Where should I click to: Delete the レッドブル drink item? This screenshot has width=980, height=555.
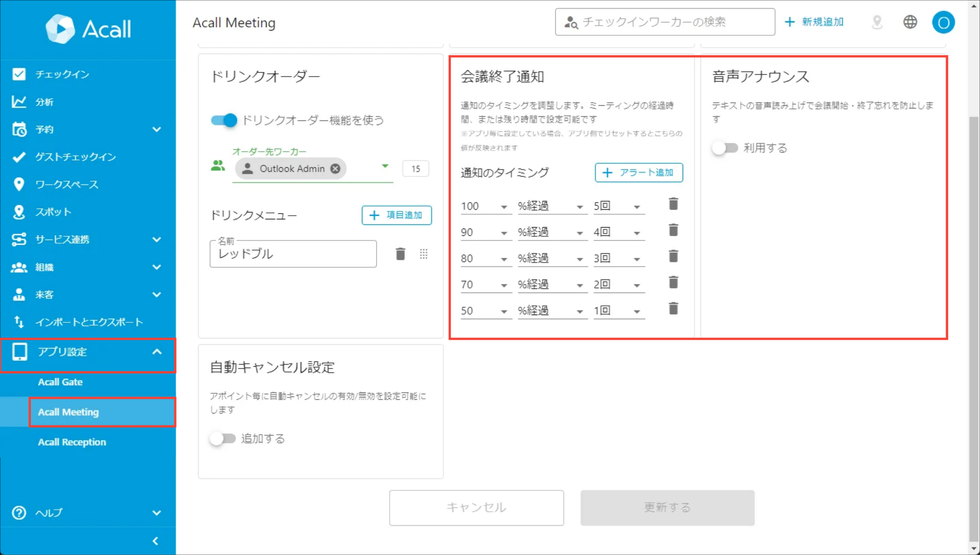tap(400, 254)
